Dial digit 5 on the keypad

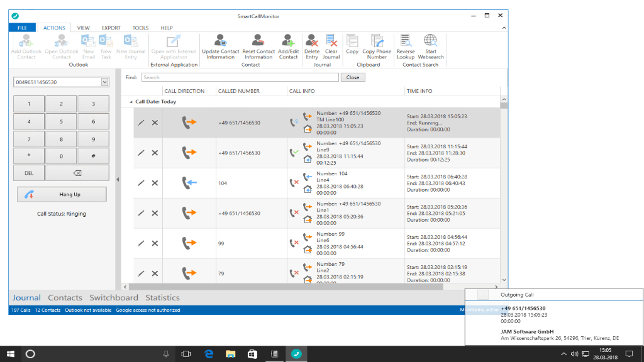(61, 121)
